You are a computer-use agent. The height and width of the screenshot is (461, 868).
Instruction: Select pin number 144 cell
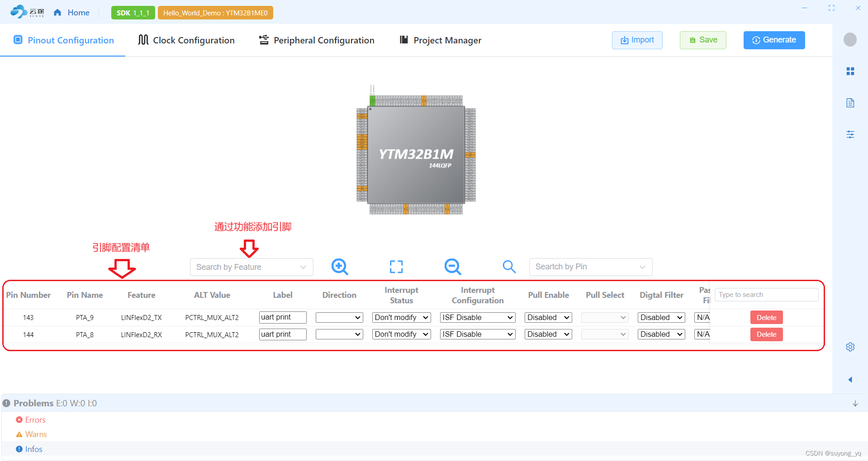(28, 335)
